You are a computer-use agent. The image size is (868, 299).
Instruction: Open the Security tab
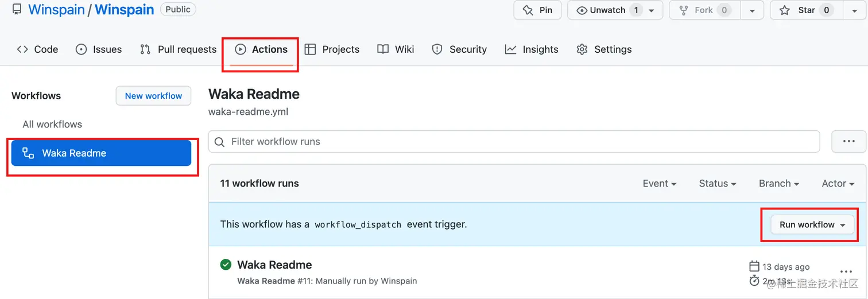coord(459,49)
